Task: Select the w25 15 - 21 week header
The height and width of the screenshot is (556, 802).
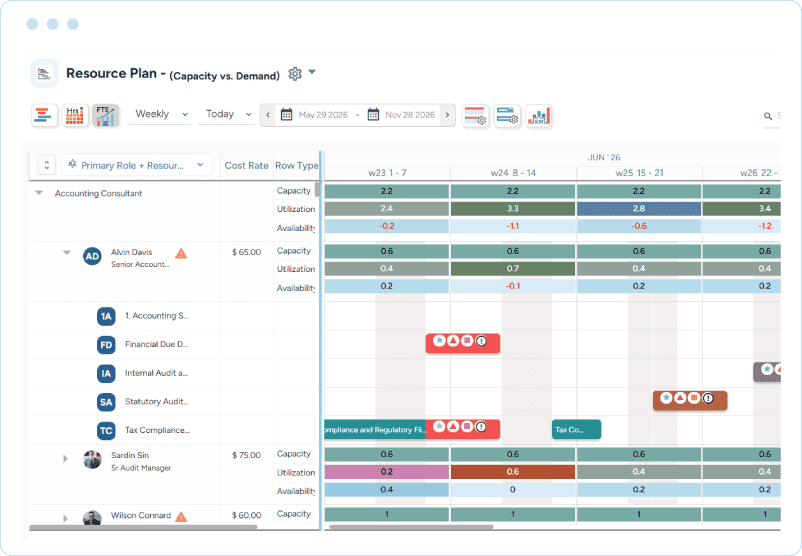Action: click(639, 173)
